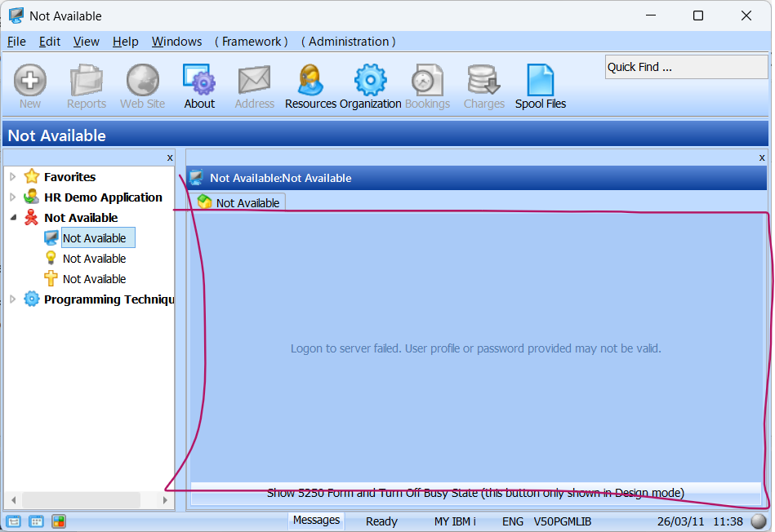Click the red-green status icon in status bar
775x532 pixels.
pos(58,521)
